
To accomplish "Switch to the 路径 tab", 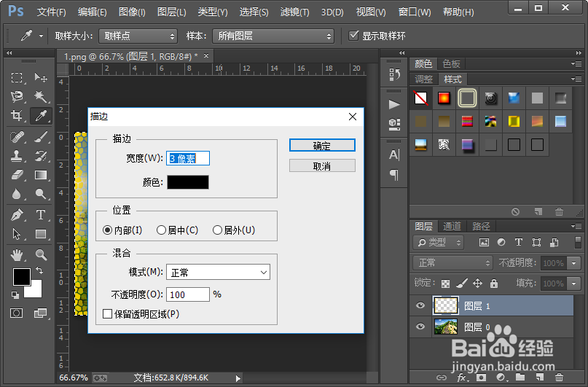I will click(x=481, y=226).
